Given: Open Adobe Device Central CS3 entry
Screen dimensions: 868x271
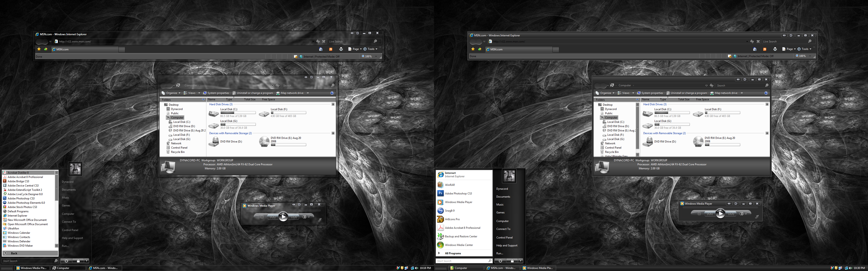Looking at the screenshot, I should pyautogui.click(x=23, y=185).
